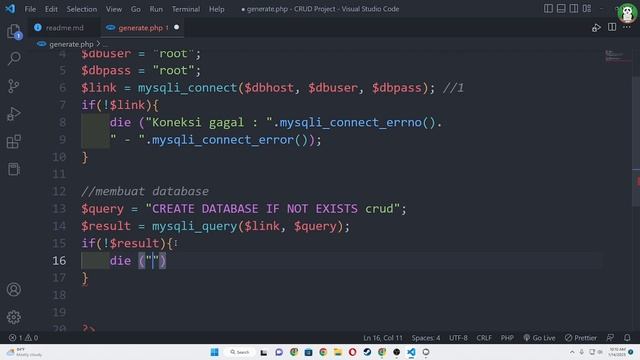640x360 pixels.
Task: Open the Windows Start button
Action: point(214,352)
